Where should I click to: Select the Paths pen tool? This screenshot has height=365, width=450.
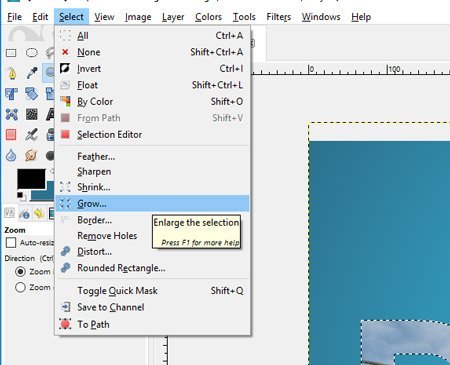12,73
